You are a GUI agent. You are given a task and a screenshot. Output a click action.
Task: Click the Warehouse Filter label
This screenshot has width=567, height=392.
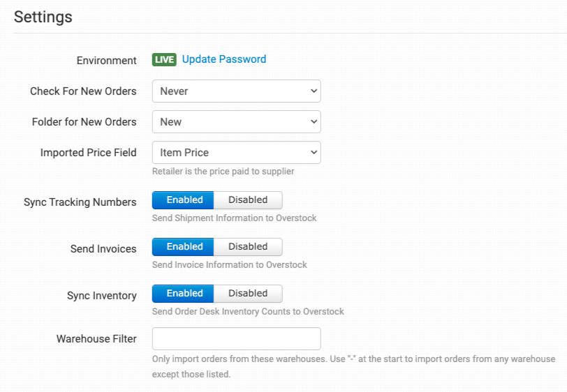pos(96,339)
